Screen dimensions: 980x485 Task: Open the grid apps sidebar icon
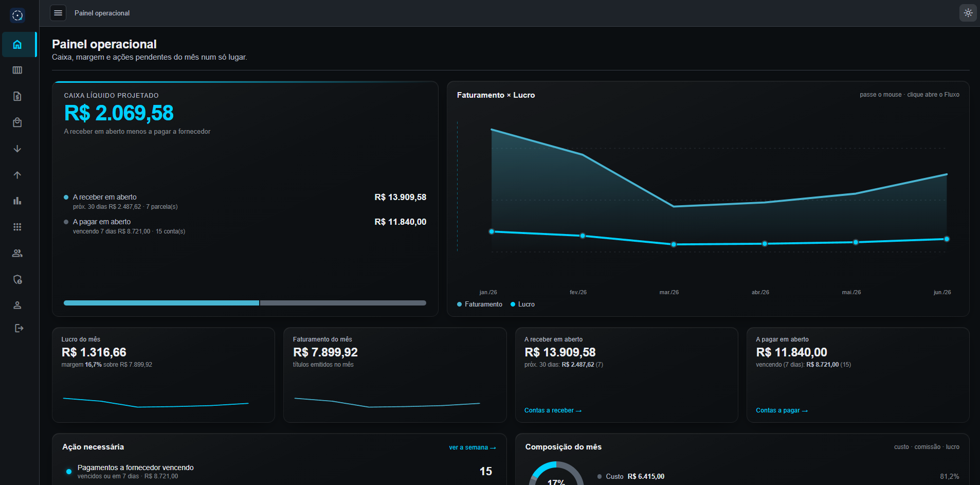[x=17, y=227]
